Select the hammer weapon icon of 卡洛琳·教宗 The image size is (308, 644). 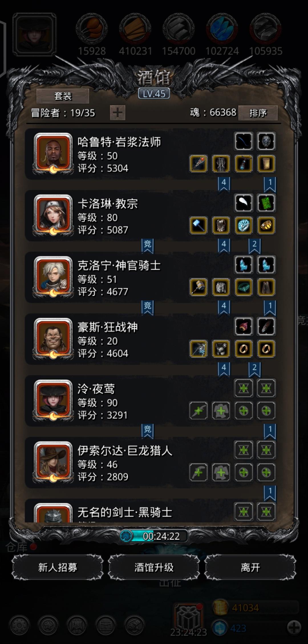click(x=198, y=226)
